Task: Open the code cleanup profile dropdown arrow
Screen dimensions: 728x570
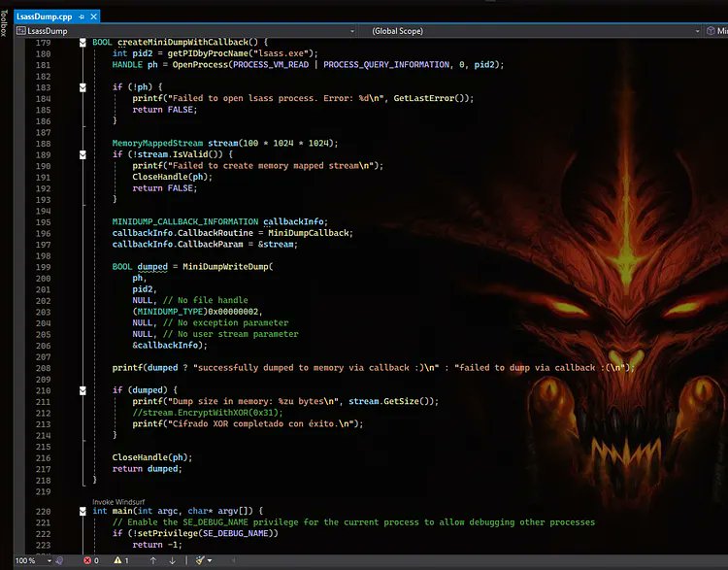Action: pos(210,560)
